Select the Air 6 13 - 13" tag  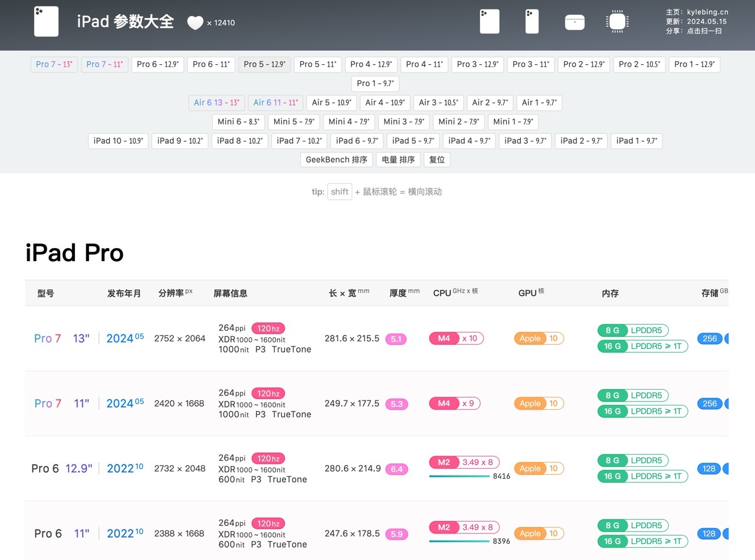click(216, 103)
